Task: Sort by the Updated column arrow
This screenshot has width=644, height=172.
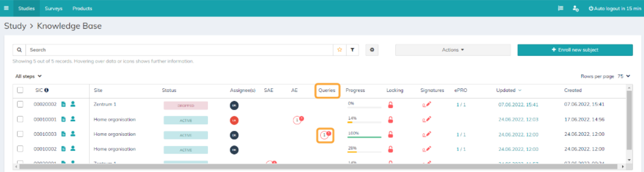Action: coord(520,90)
